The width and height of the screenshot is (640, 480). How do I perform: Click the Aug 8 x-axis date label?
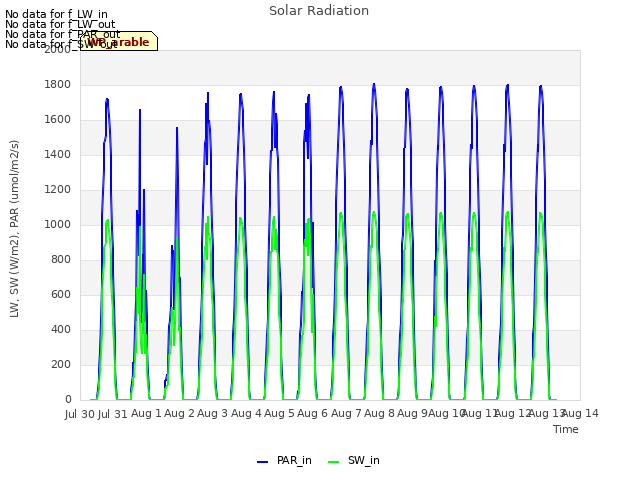pyautogui.click(x=379, y=413)
